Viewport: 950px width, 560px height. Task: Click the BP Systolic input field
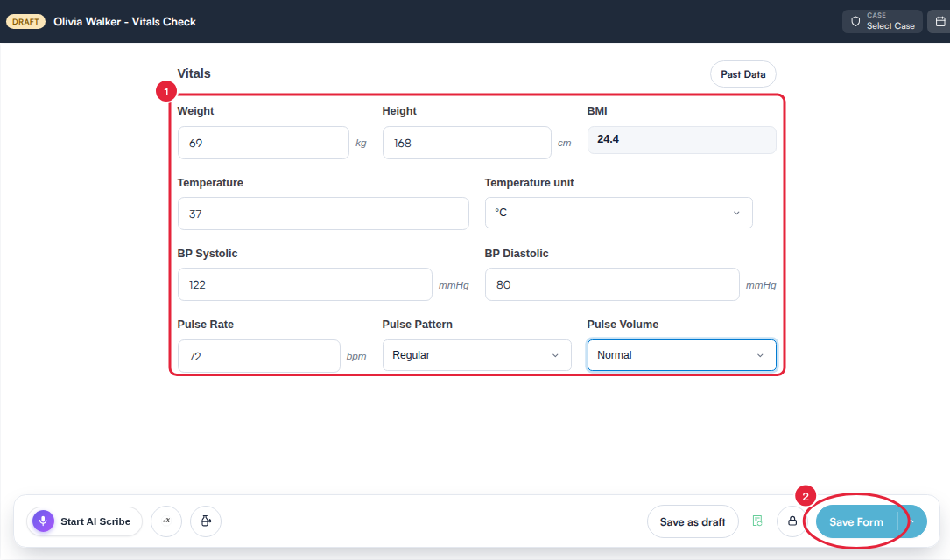coord(305,284)
